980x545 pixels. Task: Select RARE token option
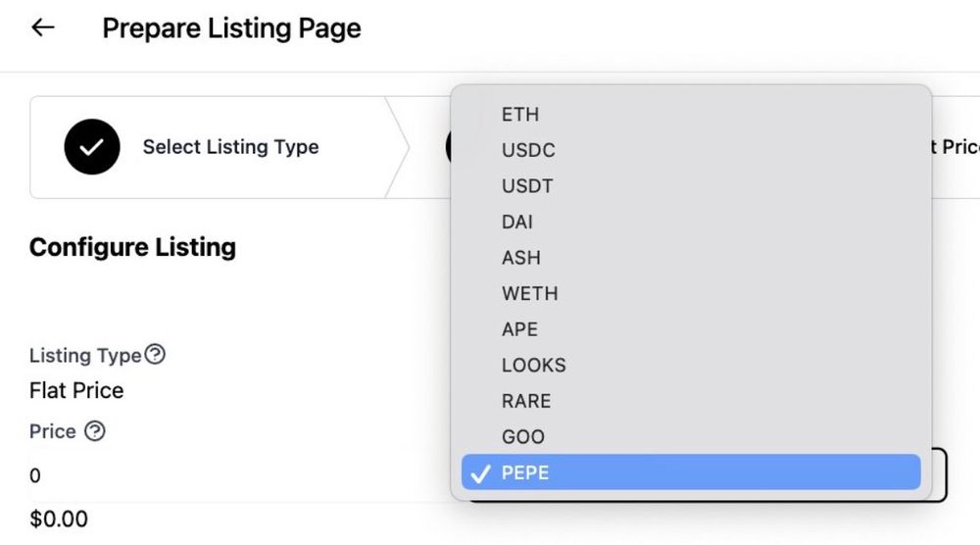click(691, 401)
